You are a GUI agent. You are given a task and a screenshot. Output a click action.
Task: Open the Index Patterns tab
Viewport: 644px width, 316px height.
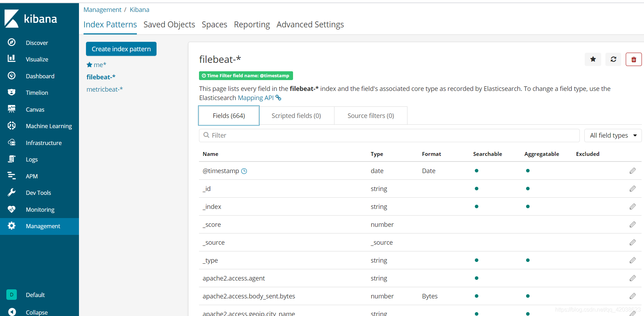pos(110,25)
